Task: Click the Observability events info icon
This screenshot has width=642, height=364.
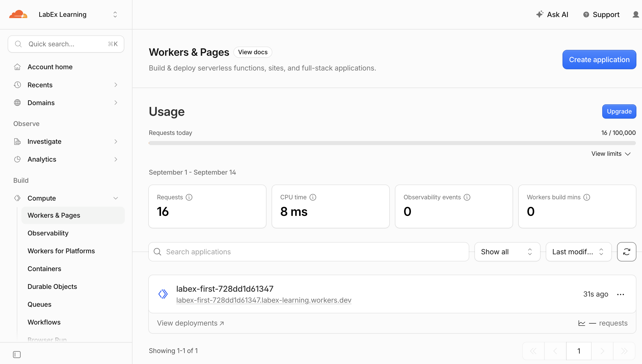Action: (467, 197)
